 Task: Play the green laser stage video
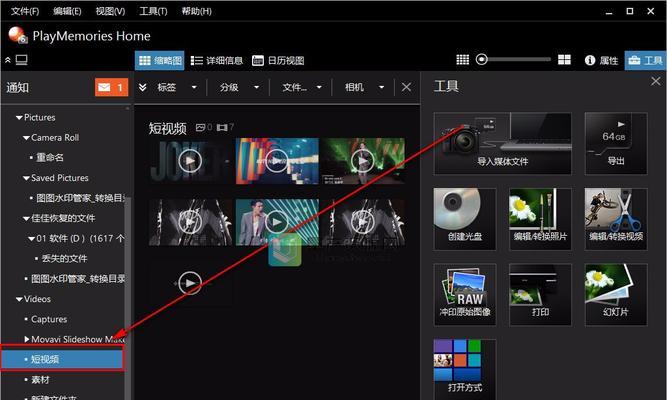363,161
